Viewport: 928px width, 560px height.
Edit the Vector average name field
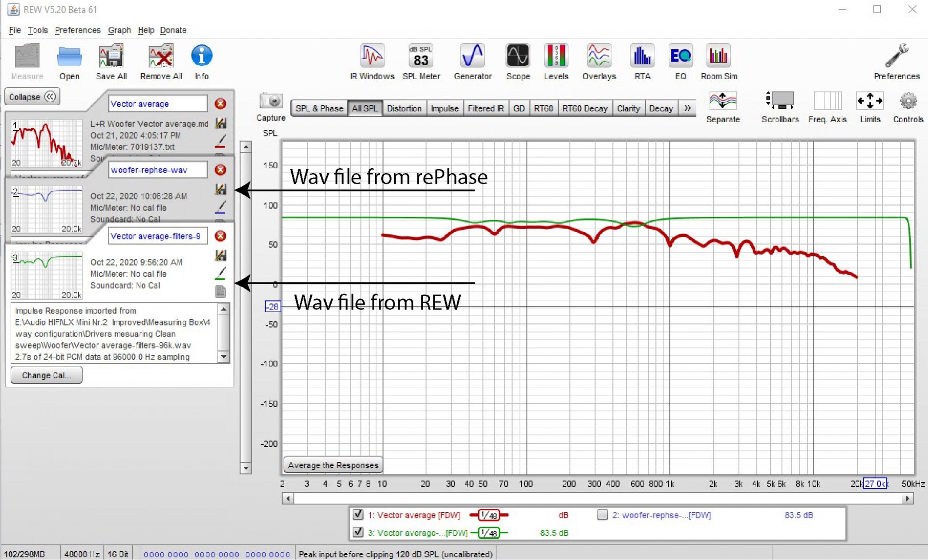[x=158, y=103]
